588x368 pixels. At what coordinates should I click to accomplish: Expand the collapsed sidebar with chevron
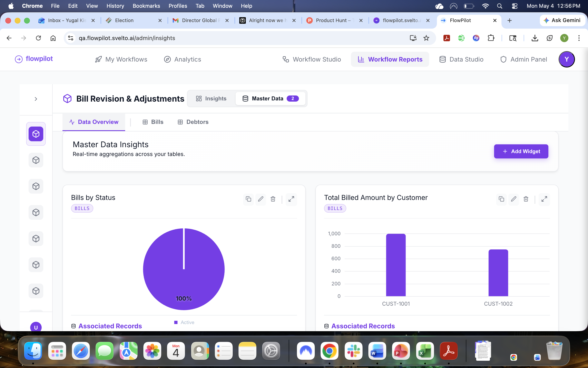coord(36,99)
